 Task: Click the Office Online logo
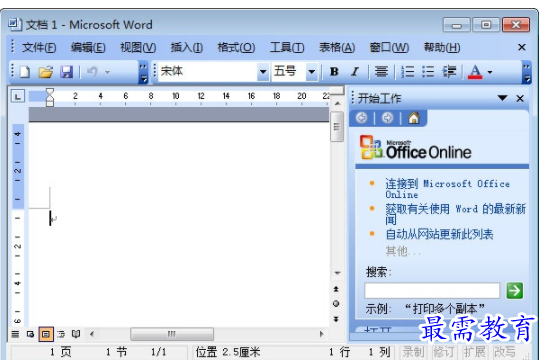[416, 148]
